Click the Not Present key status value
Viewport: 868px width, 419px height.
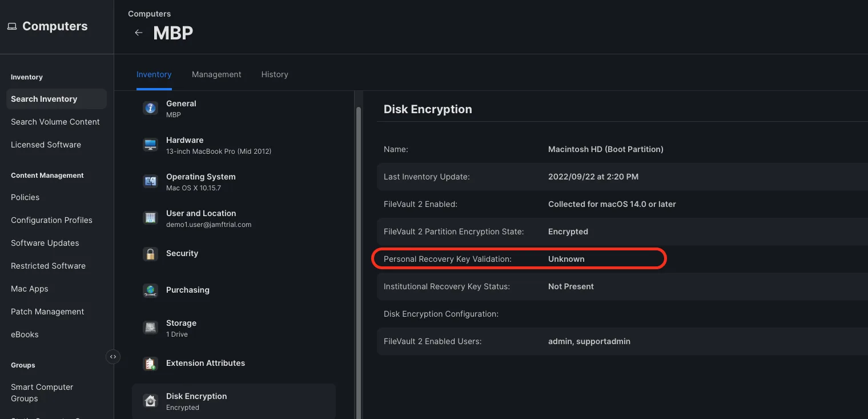pyautogui.click(x=571, y=286)
